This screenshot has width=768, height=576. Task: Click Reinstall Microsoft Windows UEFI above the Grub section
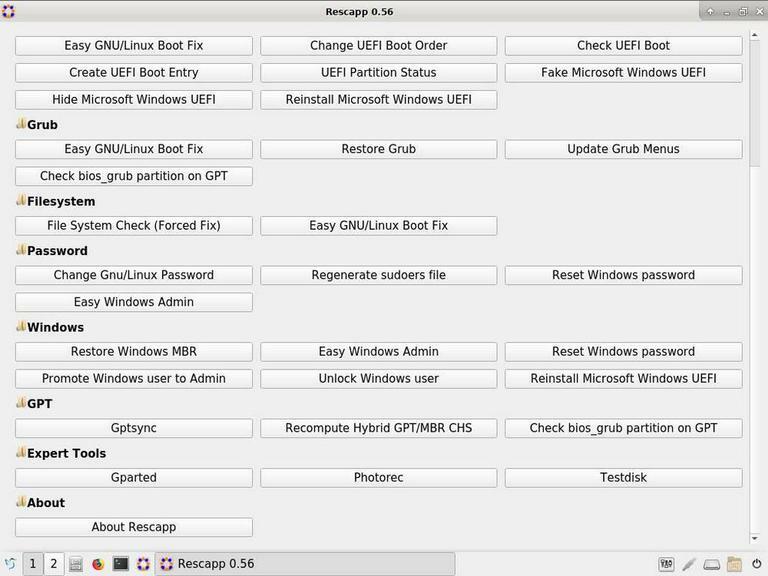tap(379, 99)
